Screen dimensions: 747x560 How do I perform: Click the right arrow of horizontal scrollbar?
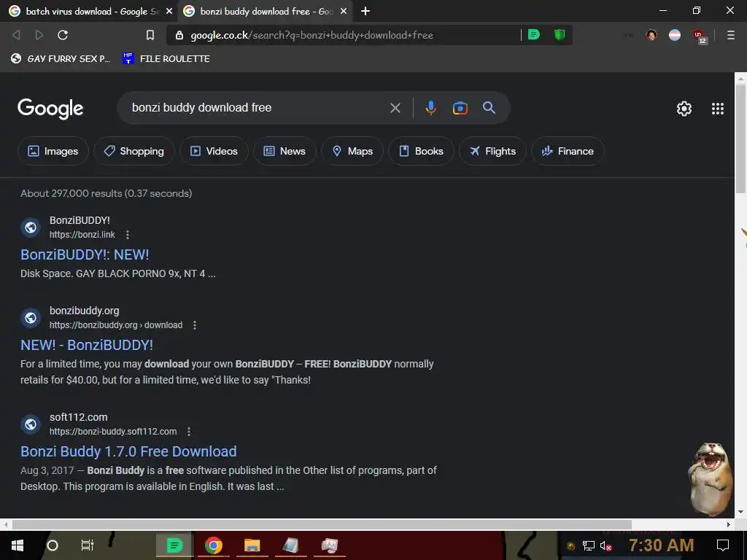[x=729, y=524]
